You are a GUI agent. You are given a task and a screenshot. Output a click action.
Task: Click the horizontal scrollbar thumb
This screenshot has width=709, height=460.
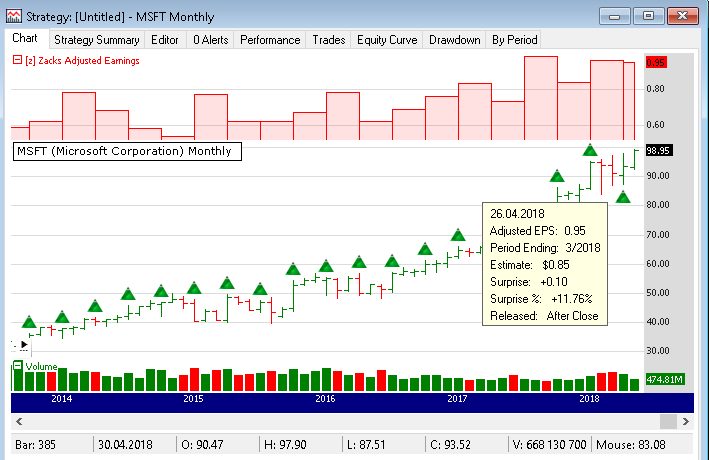pyautogui.click(x=668, y=422)
